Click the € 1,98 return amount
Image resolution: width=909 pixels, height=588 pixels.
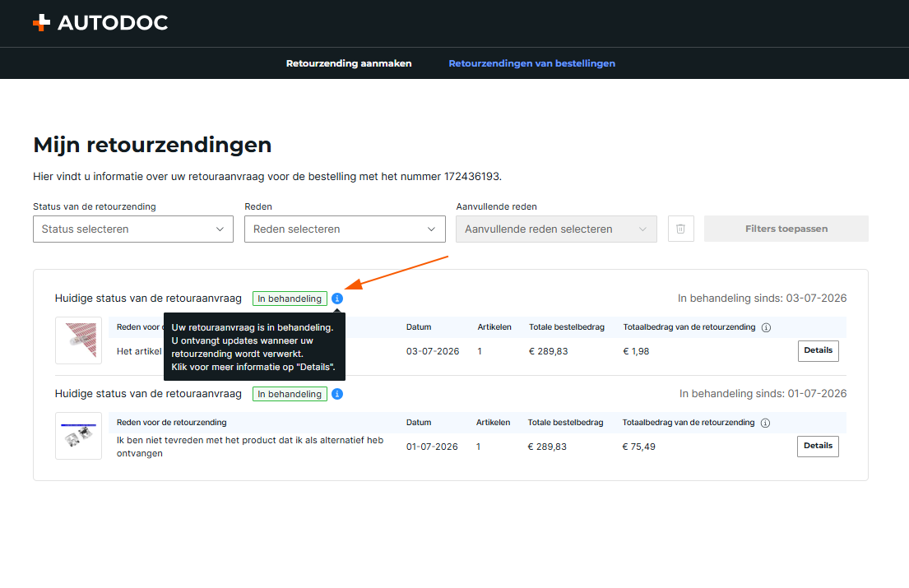point(636,351)
